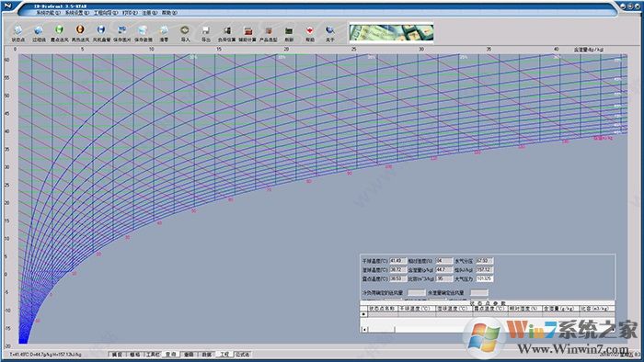Image resolution: width=644 pixels, height=362 pixels.
Task: Click the 保存数据 save data icon
Action: 143,33
